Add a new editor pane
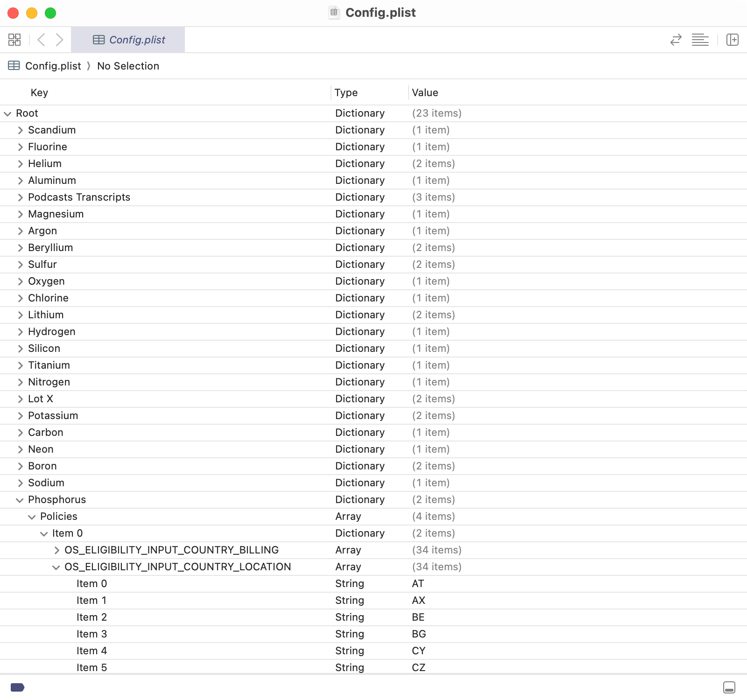This screenshot has width=747, height=700. coord(732,40)
